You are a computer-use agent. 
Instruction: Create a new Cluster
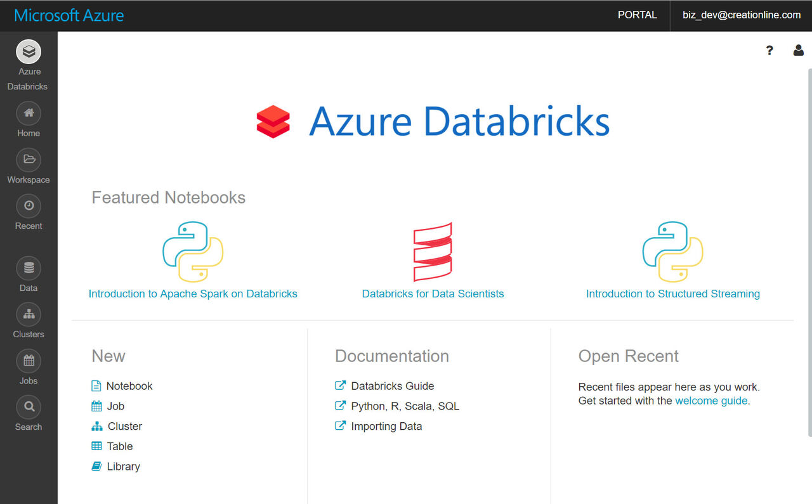coord(125,427)
